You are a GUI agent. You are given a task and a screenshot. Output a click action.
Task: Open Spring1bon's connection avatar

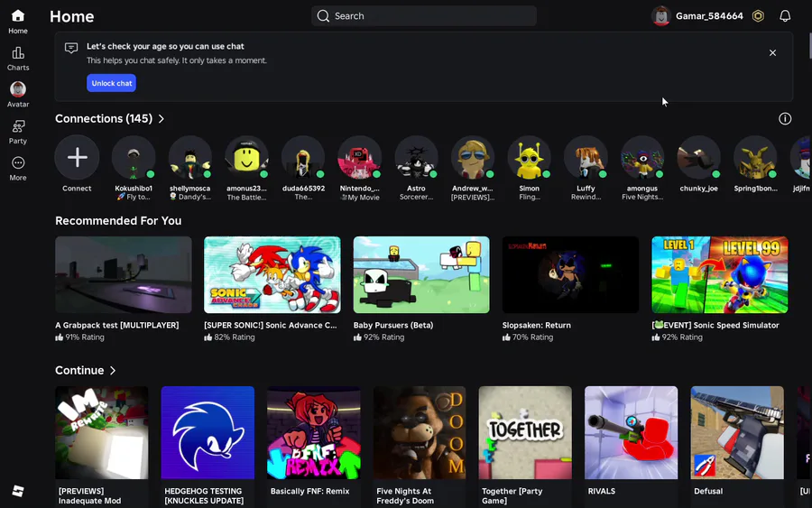(755, 157)
